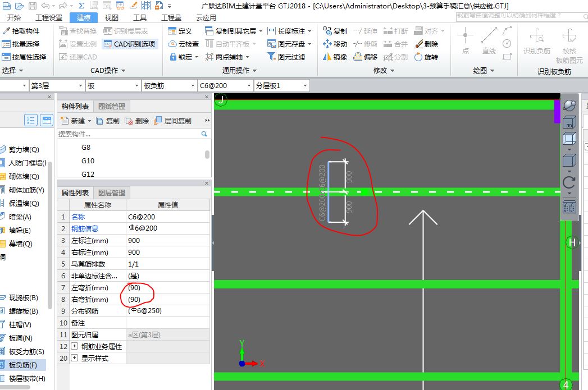Click the rotate view arrow icon

point(569,182)
